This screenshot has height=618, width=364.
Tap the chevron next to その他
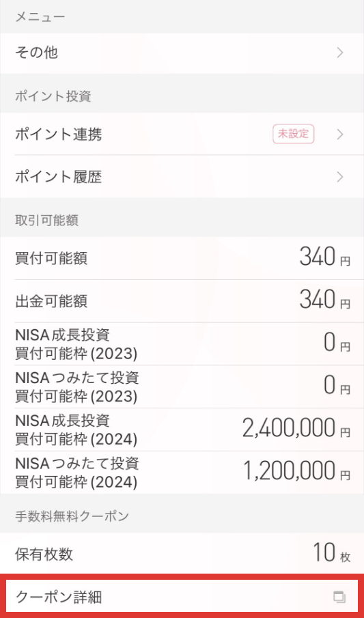click(340, 53)
